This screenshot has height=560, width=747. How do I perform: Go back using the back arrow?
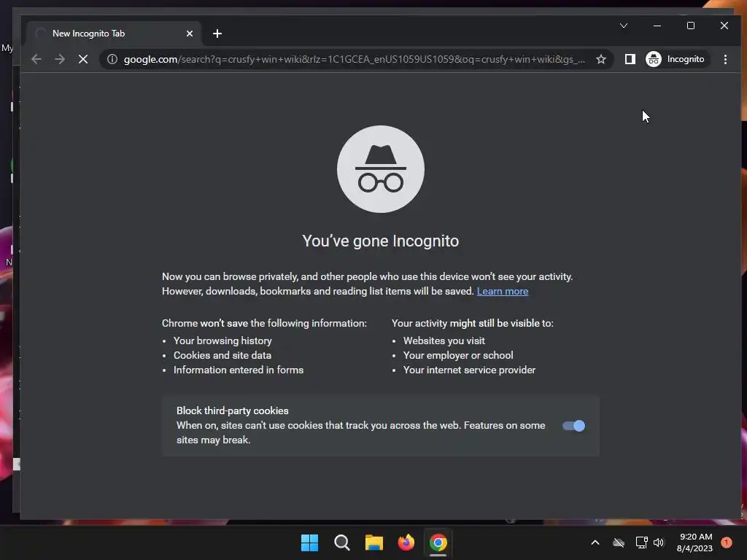36,59
